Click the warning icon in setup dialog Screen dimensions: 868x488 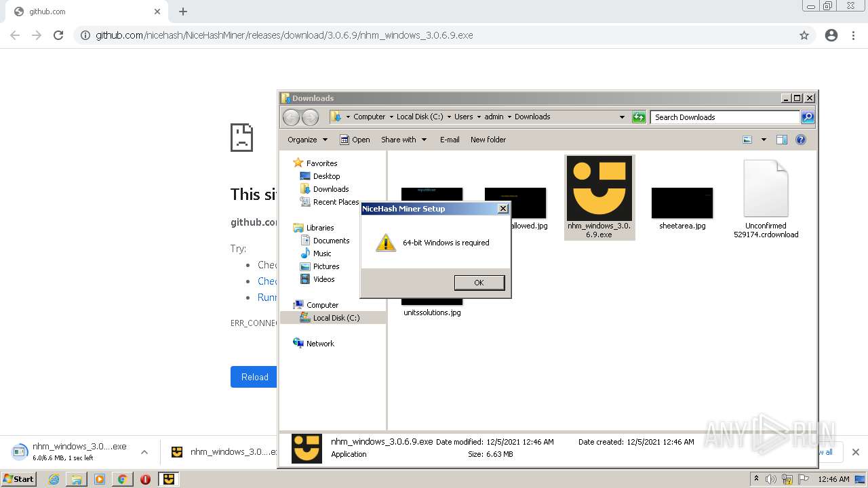(x=386, y=243)
